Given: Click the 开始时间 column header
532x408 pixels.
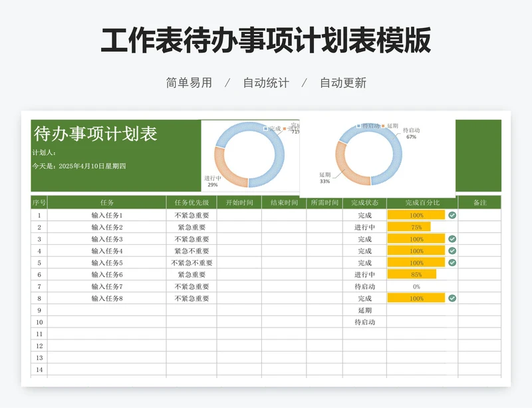Looking at the screenshot, I should (239, 202).
